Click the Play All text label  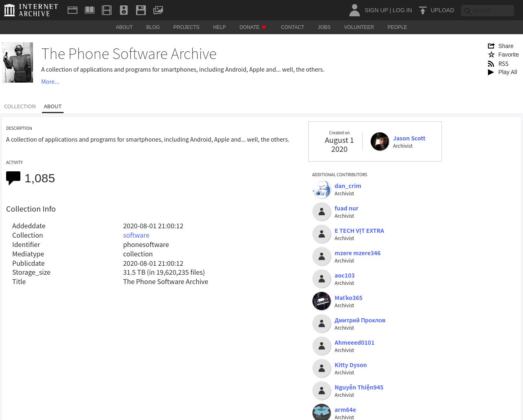(508, 72)
